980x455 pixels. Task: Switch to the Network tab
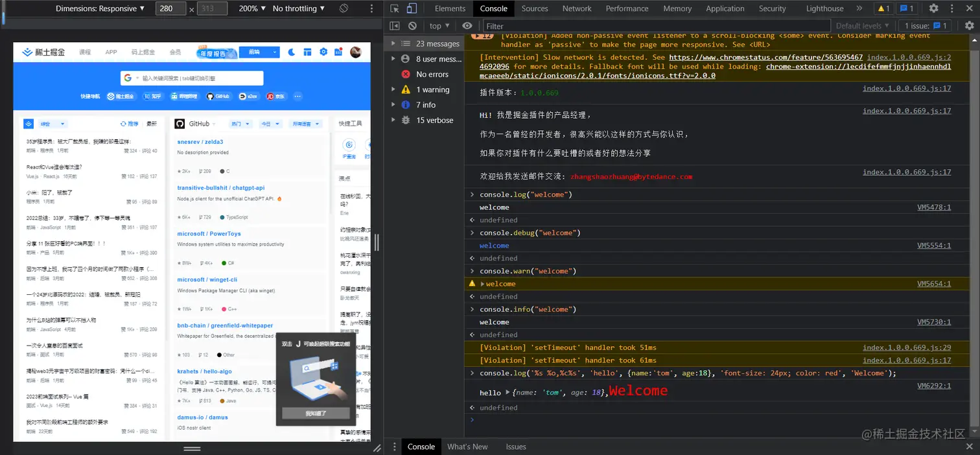tap(577, 8)
